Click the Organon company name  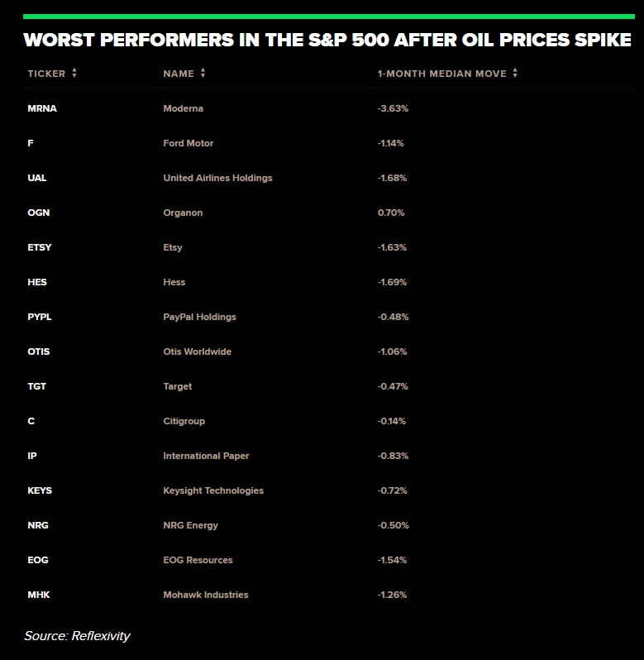point(183,213)
